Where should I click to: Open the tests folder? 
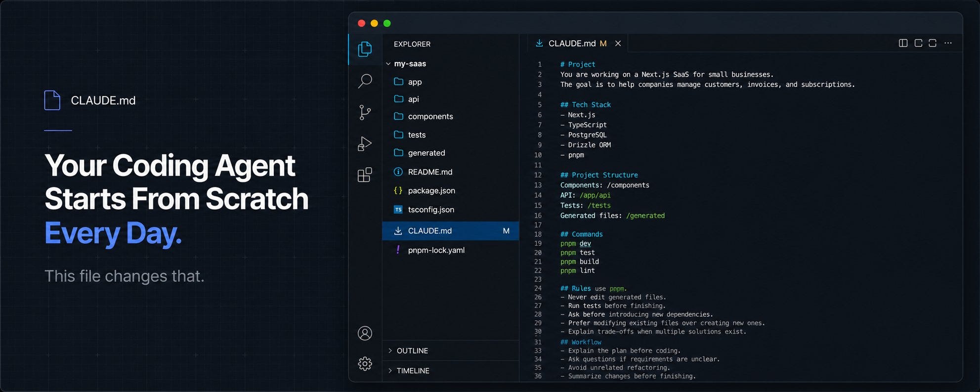pos(417,135)
